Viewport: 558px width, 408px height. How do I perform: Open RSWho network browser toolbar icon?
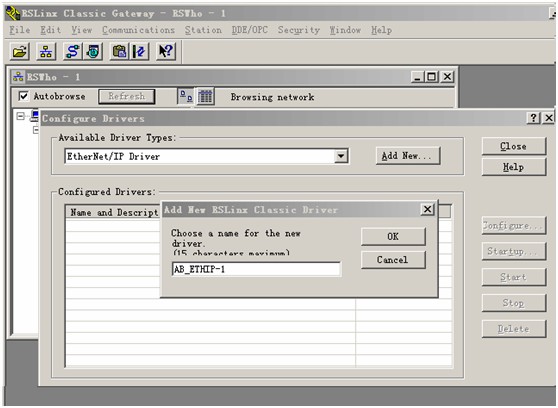coord(46,52)
